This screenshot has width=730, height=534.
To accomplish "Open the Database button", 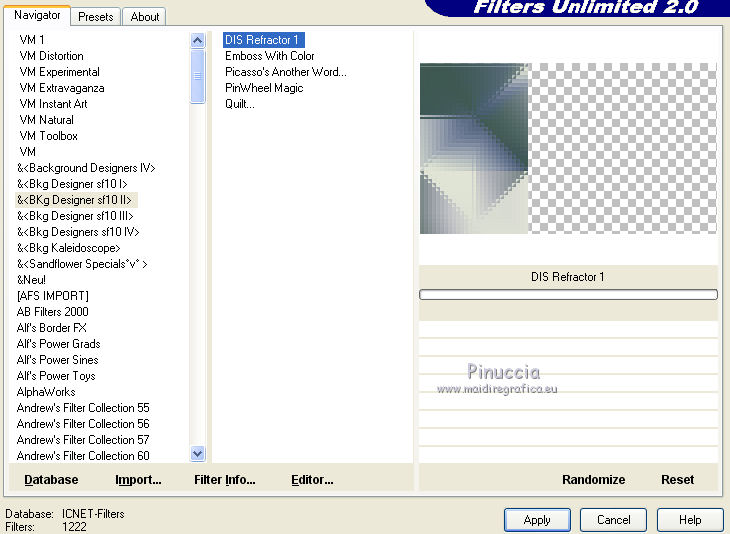I will (x=51, y=480).
